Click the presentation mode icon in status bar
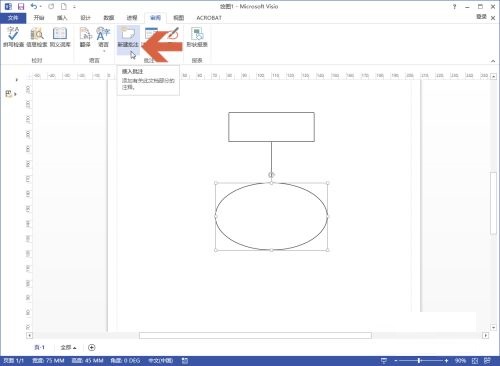The height and width of the screenshot is (366, 500). (x=384, y=361)
